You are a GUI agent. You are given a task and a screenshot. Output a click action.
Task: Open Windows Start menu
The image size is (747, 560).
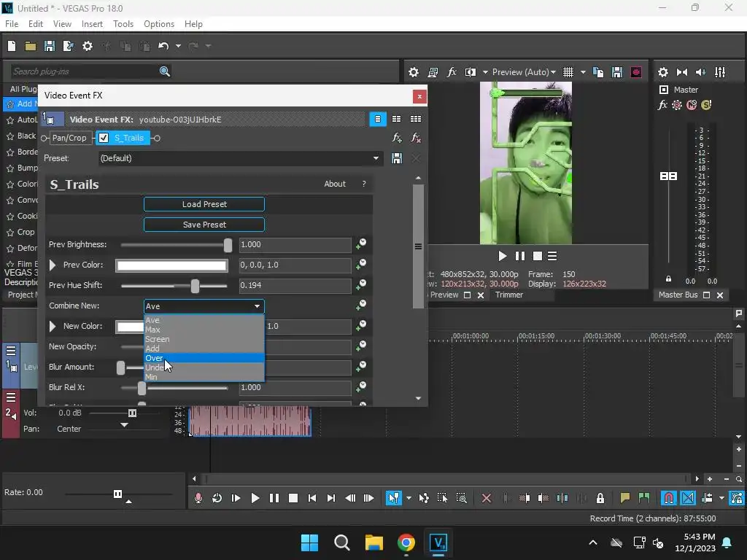tap(309, 542)
